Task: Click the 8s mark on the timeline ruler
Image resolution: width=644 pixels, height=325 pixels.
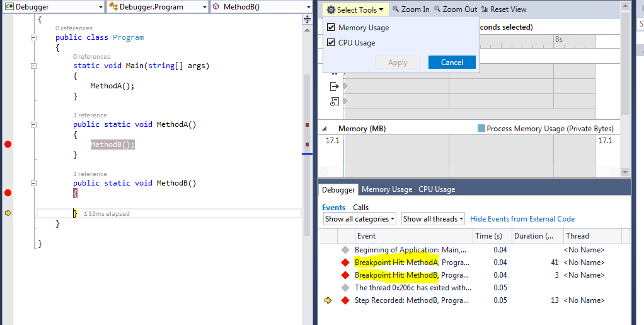Action: (558, 39)
